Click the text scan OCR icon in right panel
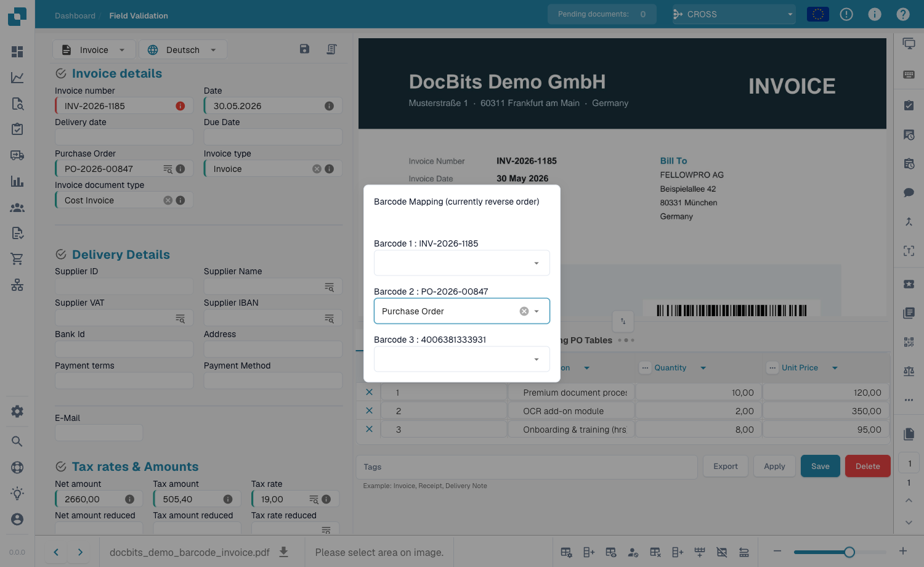924x567 pixels. (x=909, y=250)
